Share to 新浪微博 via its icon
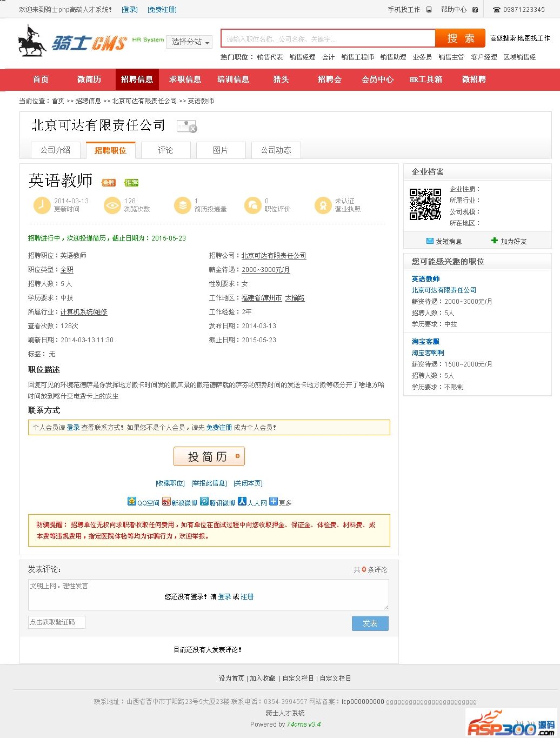The image size is (560, 738). pyautogui.click(x=166, y=501)
